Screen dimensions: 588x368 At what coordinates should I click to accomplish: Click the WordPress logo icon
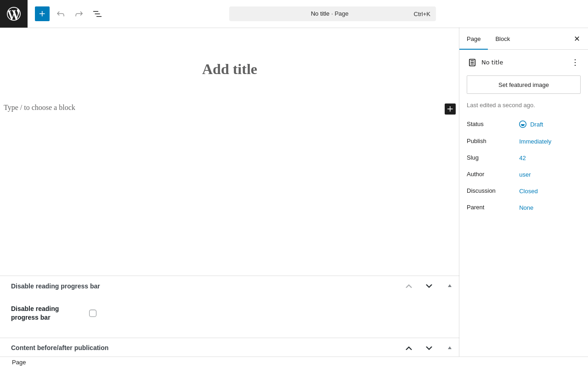pos(14,14)
